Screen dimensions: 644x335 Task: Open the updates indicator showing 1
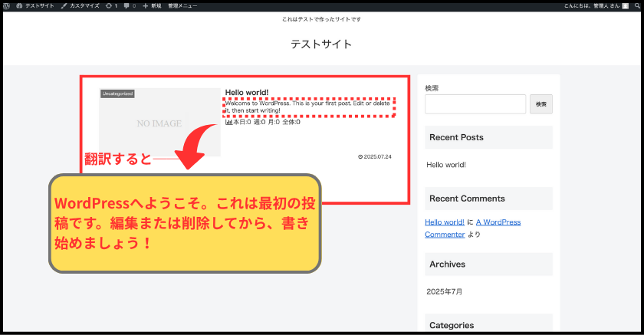pyautogui.click(x=112, y=5)
